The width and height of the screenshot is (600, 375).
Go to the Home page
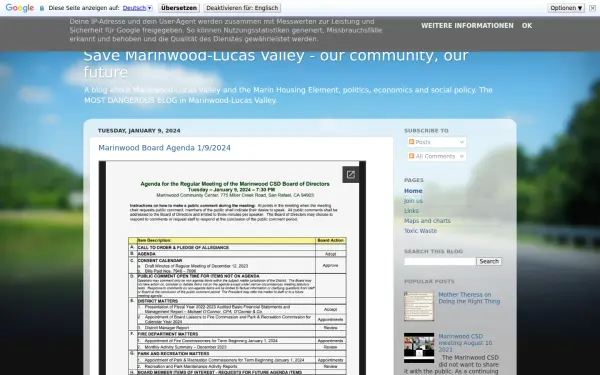413,191
